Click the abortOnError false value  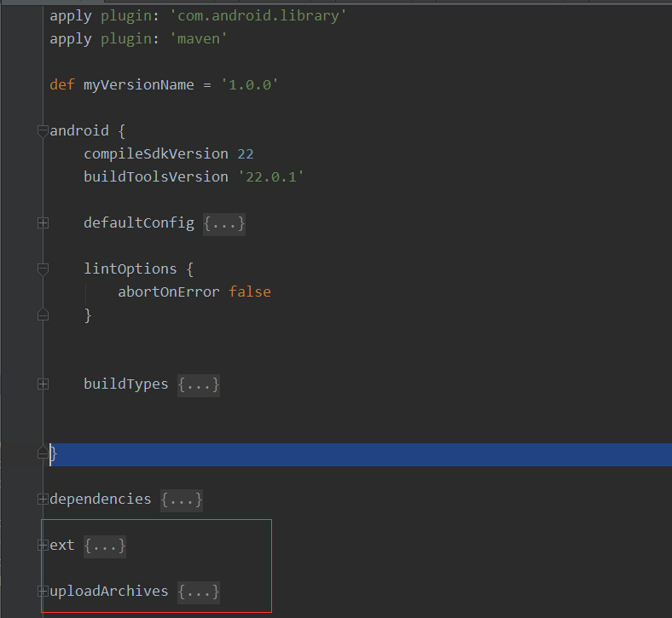click(249, 292)
